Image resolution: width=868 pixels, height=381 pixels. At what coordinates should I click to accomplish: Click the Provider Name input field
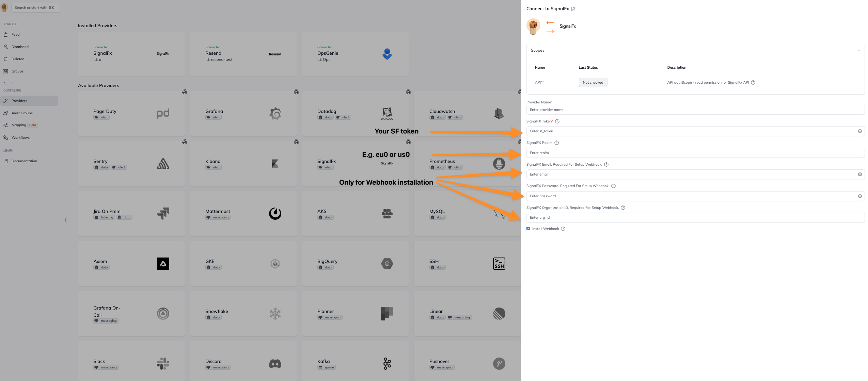point(695,110)
